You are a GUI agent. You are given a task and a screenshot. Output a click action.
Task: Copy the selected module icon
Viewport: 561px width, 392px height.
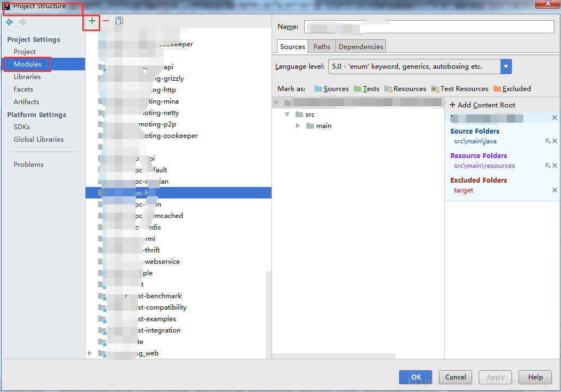click(x=119, y=21)
